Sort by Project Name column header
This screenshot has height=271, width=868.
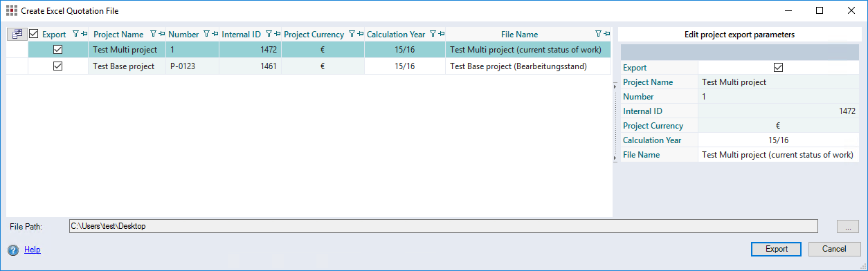tap(118, 34)
